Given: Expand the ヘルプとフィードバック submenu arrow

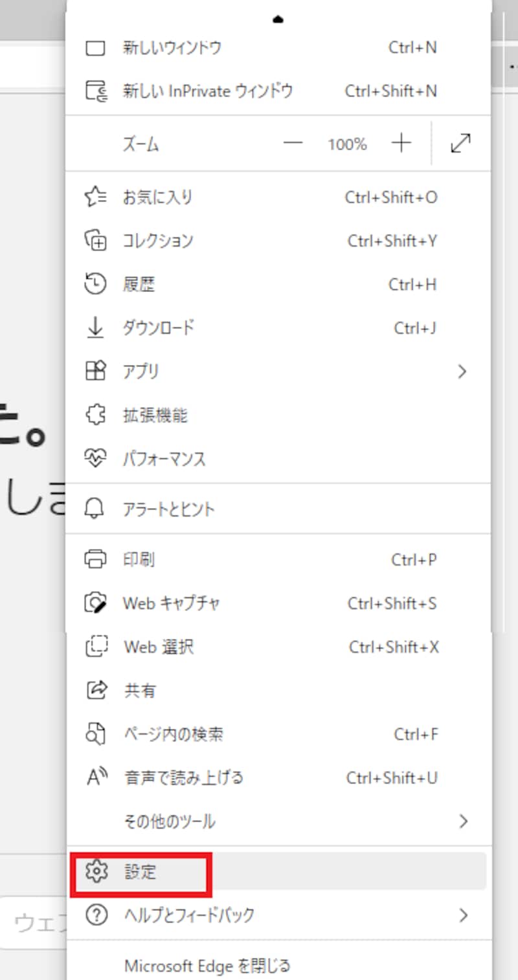Looking at the screenshot, I should click(x=462, y=915).
